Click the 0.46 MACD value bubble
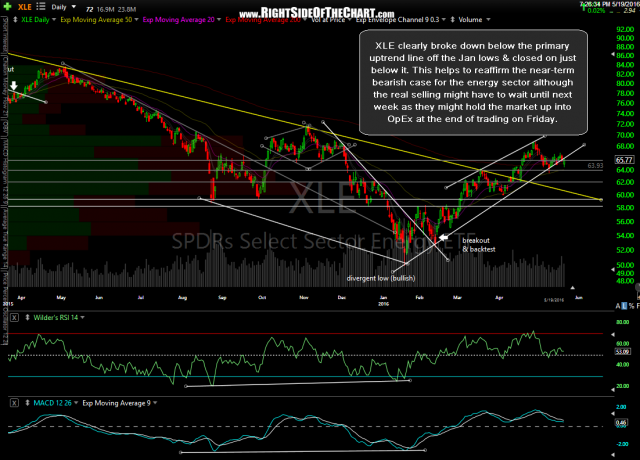This screenshot has width=640, height=460. tap(622, 423)
